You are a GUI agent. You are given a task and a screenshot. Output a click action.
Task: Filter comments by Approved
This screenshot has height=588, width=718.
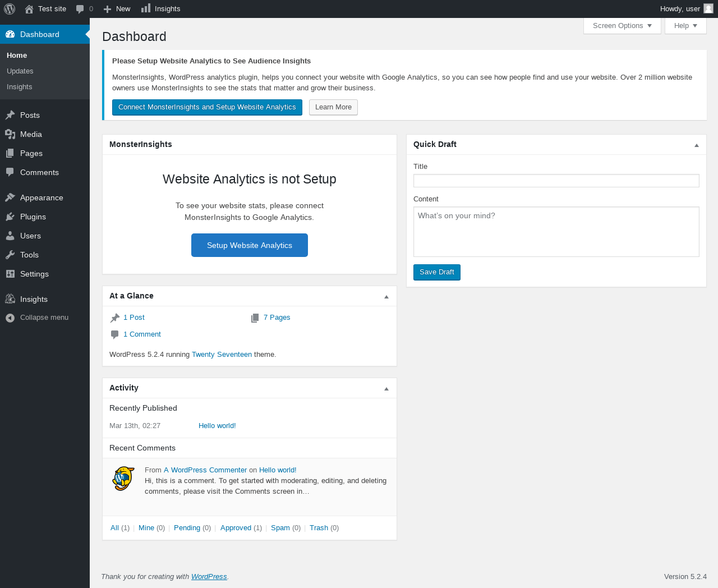coord(236,528)
